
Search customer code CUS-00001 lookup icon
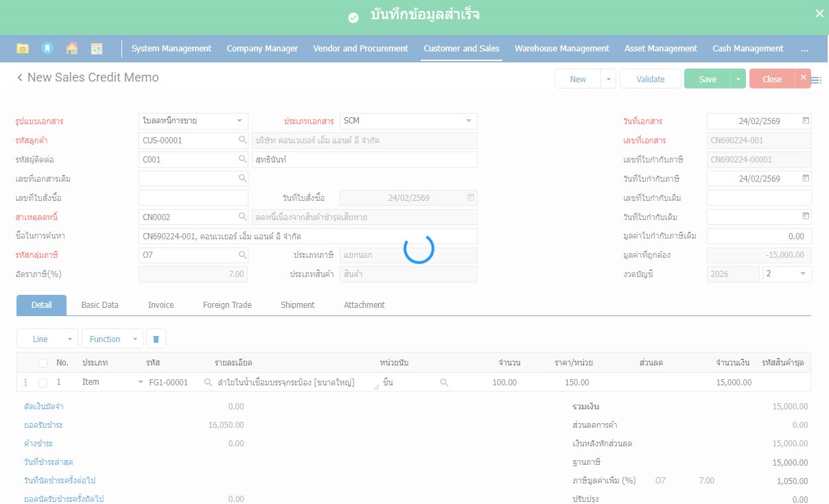[x=242, y=141]
